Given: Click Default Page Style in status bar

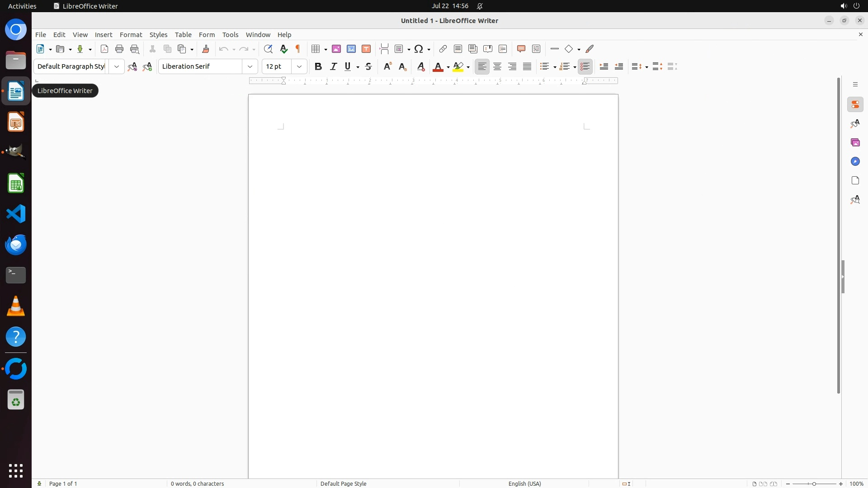Looking at the screenshot, I should point(343,483).
